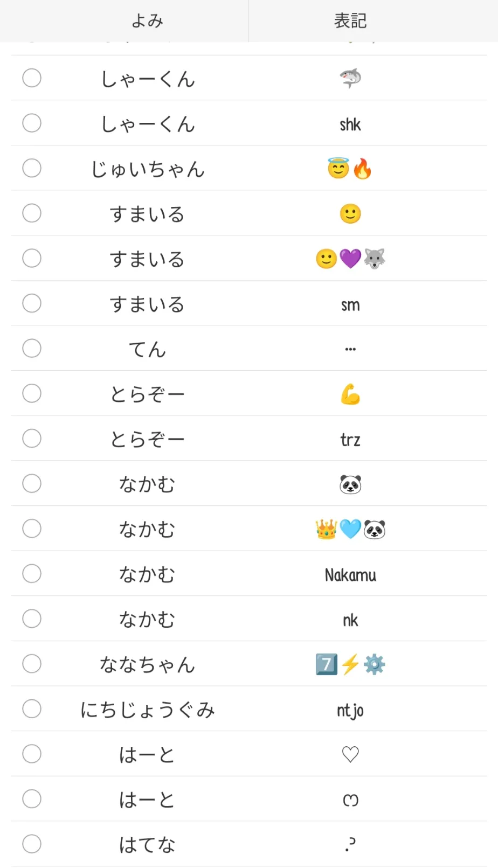Click the single smiley emoji for すまいる
This screenshot has width=498, height=868.
pyautogui.click(x=350, y=214)
